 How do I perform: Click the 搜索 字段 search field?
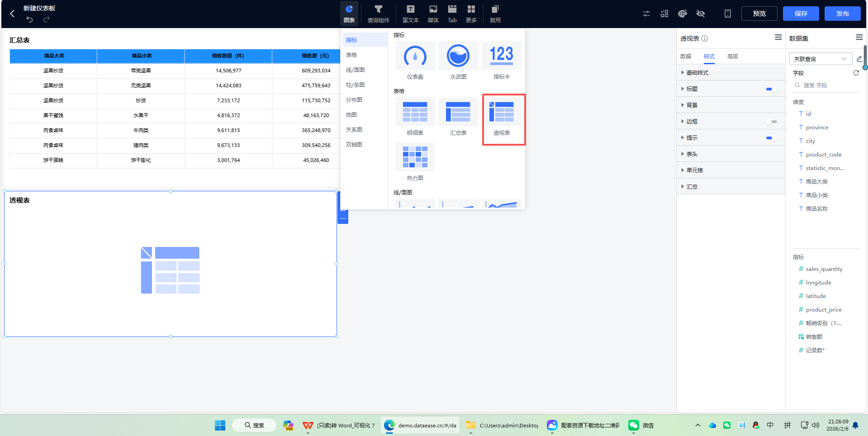pyautogui.click(x=826, y=85)
